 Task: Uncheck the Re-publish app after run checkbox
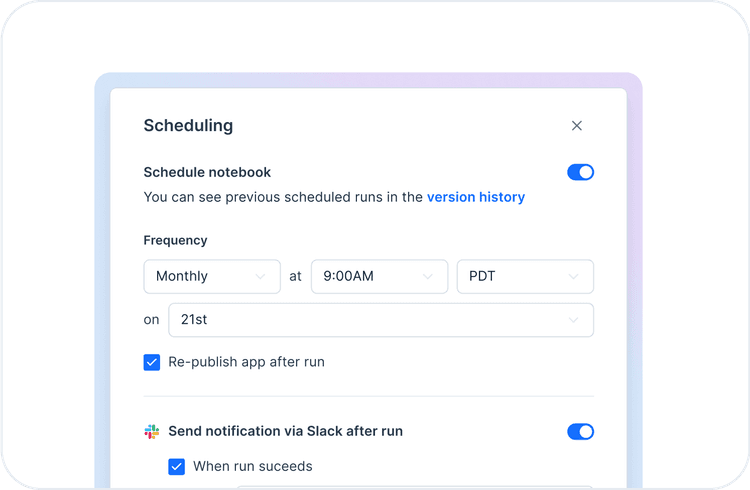(x=152, y=362)
